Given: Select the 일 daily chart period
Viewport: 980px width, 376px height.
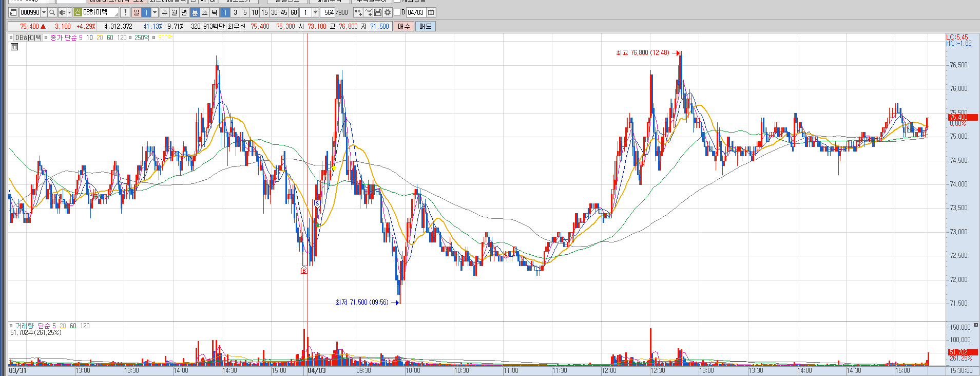Looking at the screenshot, I should [136, 12].
